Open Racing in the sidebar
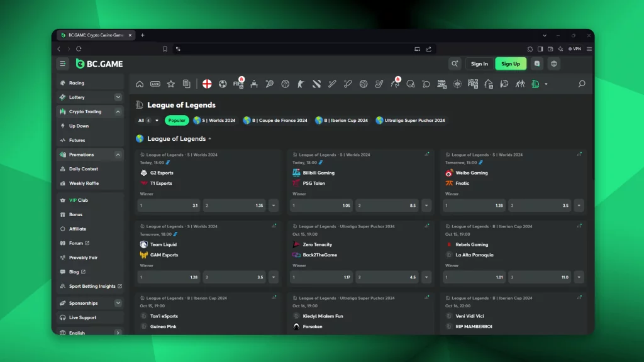 click(90, 83)
